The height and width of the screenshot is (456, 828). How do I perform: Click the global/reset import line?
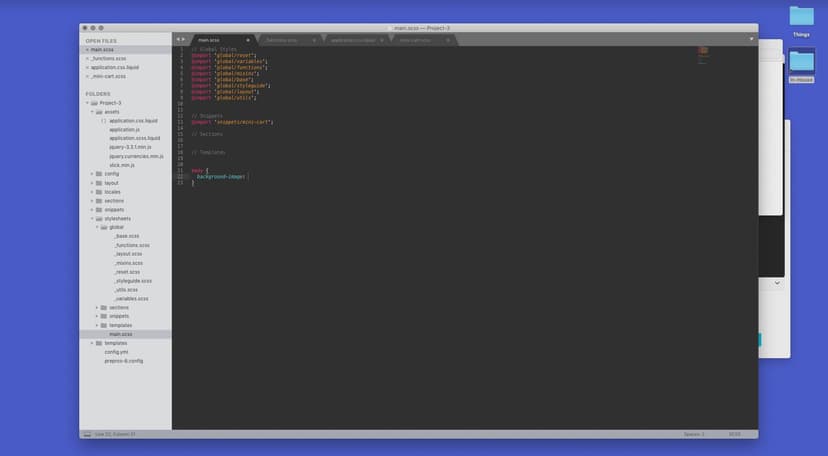[x=223, y=55]
